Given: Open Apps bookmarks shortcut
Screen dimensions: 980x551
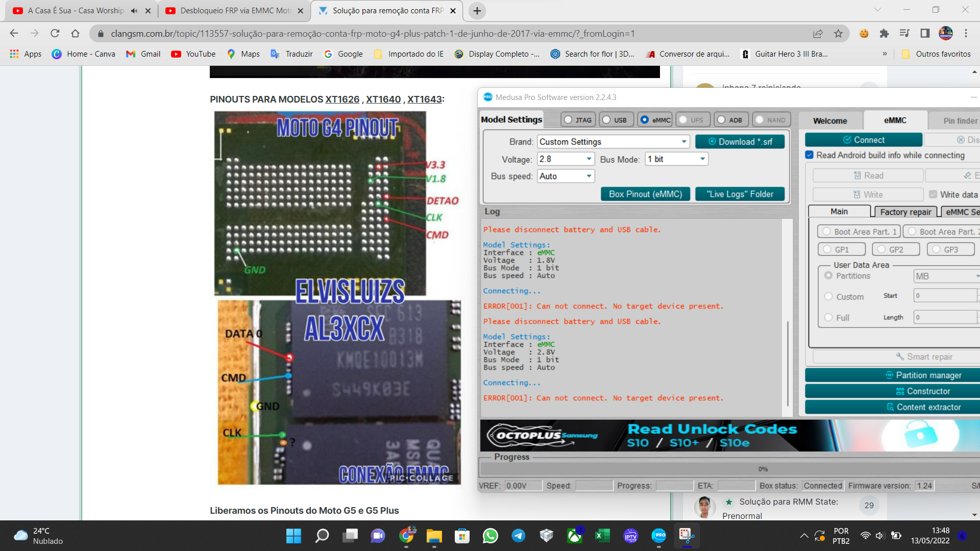Looking at the screenshot, I should (x=26, y=54).
